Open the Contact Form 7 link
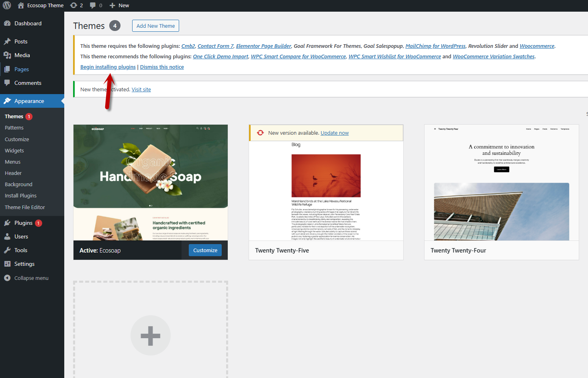Screen dimensions: 588x378 pos(216,46)
